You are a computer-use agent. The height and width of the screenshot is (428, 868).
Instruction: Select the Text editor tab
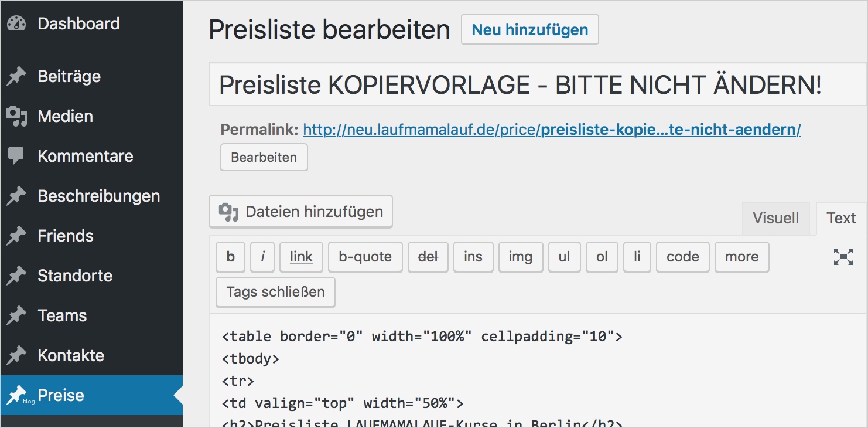tap(840, 218)
